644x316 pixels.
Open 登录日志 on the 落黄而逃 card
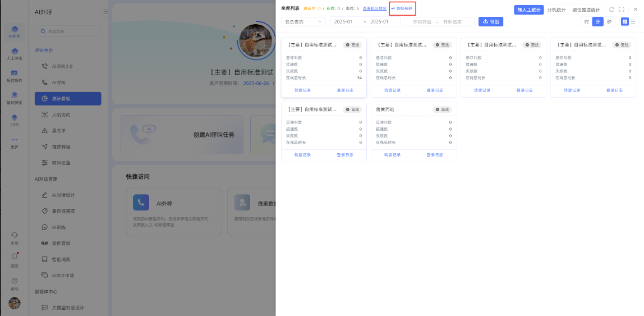point(435,154)
